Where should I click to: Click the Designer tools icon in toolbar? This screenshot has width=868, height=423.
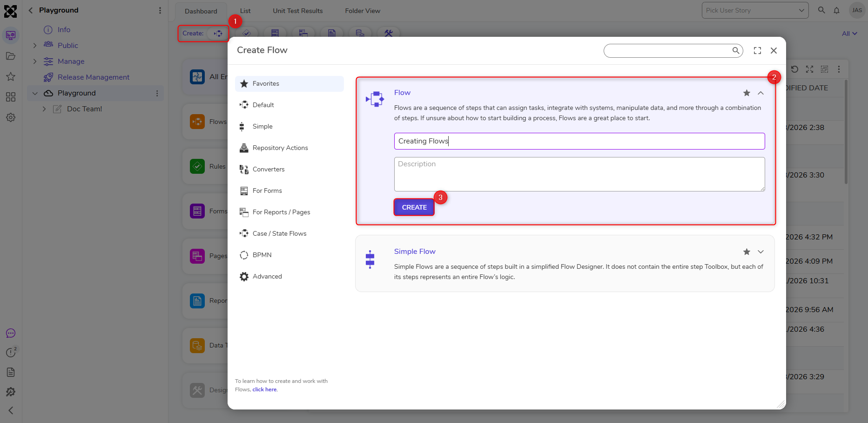389,33
